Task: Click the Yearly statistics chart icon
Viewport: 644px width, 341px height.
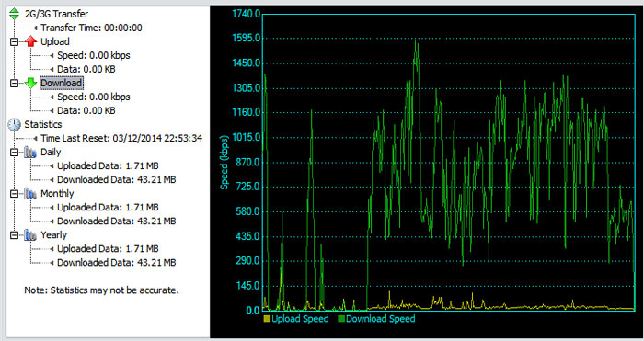Action: click(x=30, y=235)
